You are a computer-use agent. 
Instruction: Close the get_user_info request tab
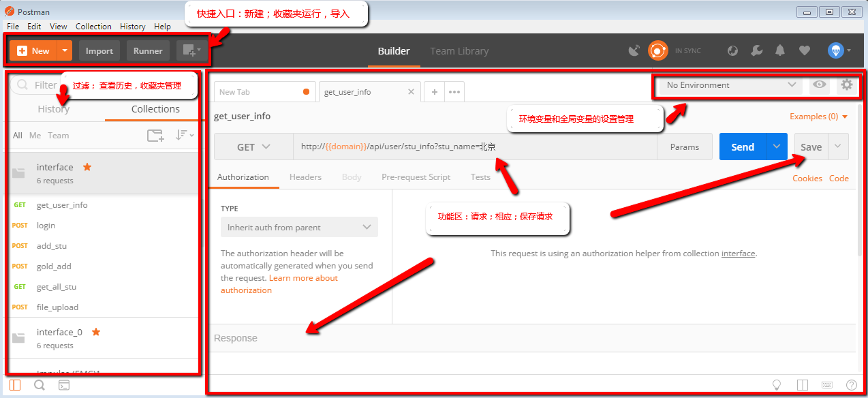411,91
